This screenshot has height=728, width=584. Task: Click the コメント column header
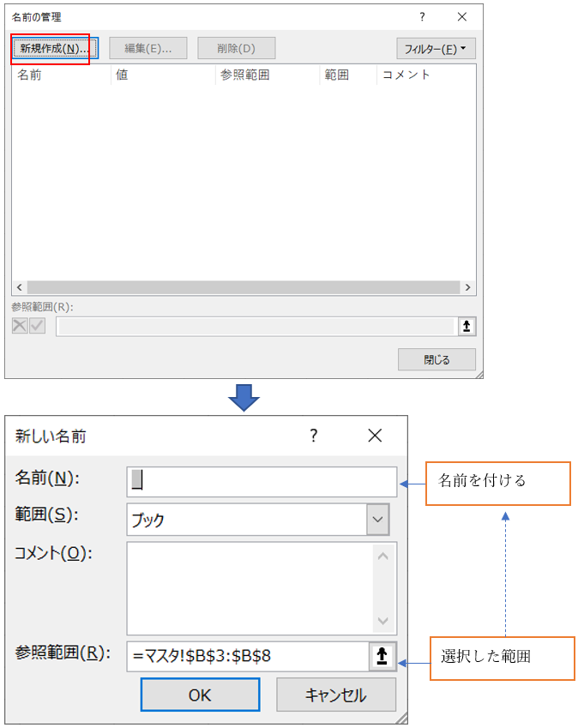pyautogui.click(x=424, y=75)
